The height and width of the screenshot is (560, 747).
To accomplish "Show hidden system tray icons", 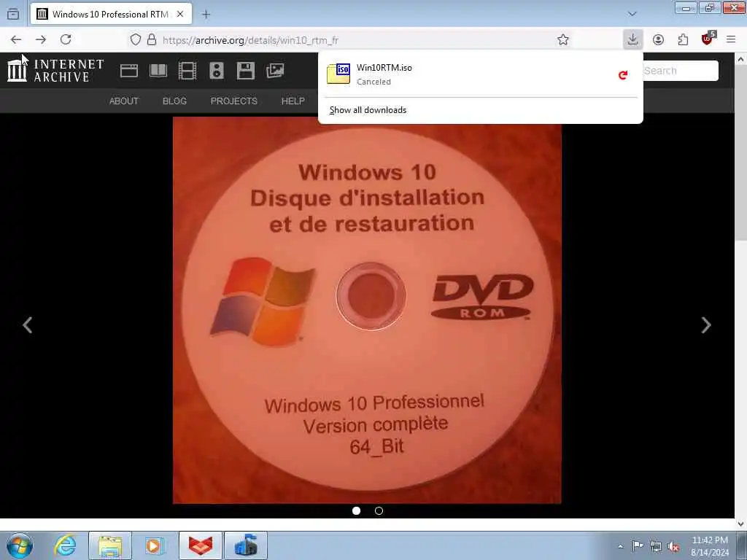I will (620, 547).
